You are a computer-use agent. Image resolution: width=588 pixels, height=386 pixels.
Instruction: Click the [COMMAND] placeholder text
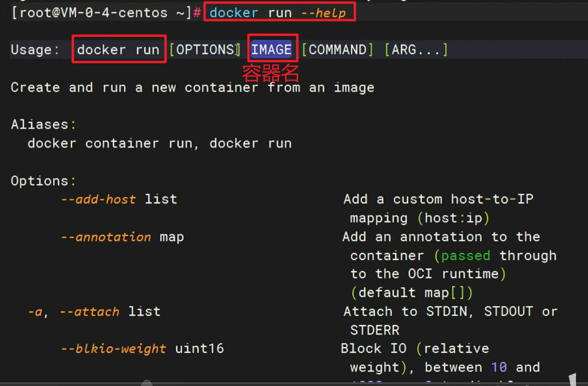point(337,49)
